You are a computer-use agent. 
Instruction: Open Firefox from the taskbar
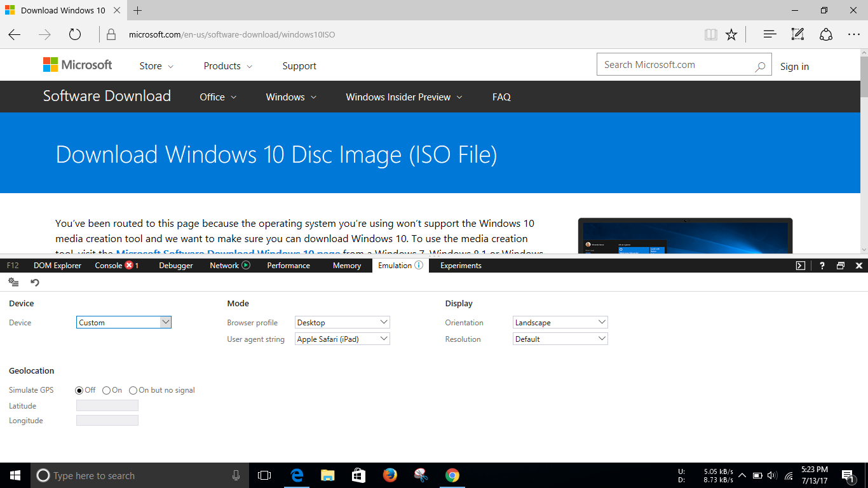(390, 475)
